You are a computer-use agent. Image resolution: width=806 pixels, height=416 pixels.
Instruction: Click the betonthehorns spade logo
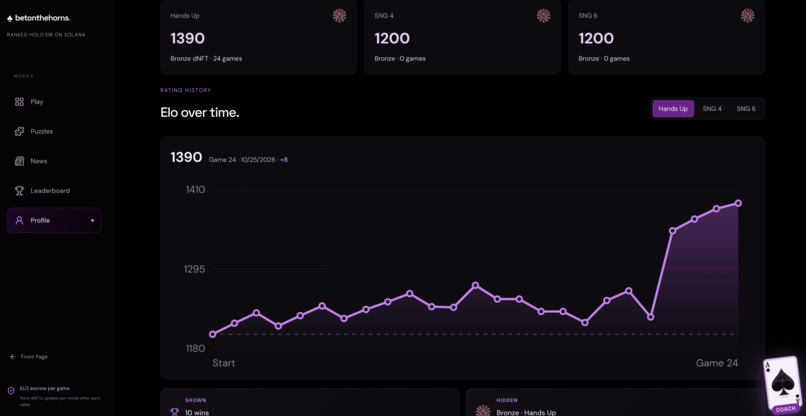[x=10, y=19]
